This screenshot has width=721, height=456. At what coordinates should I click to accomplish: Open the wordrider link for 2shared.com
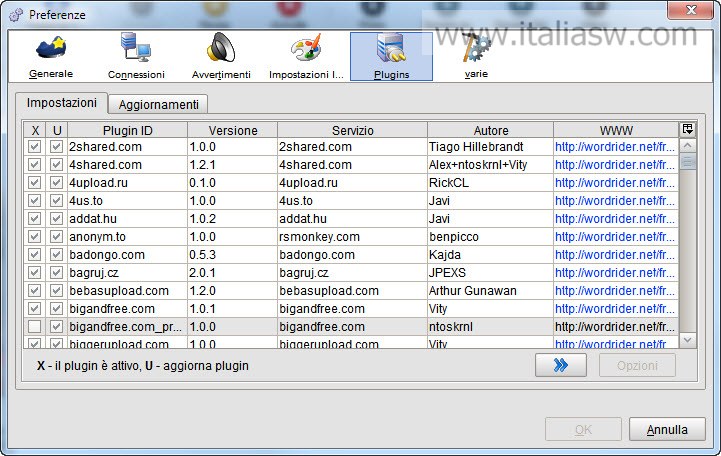[615, 147]
